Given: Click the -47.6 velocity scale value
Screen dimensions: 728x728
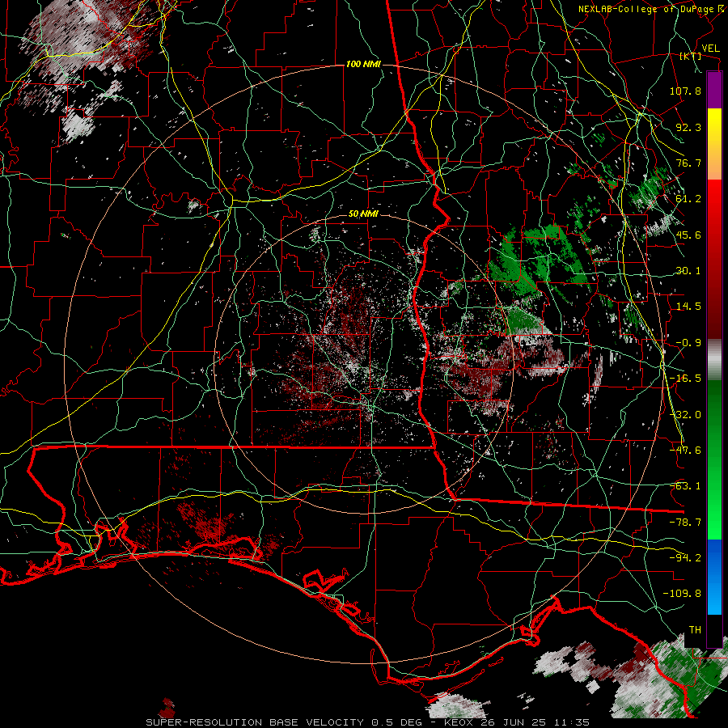Looking at the screenshot, I should 685,451.
